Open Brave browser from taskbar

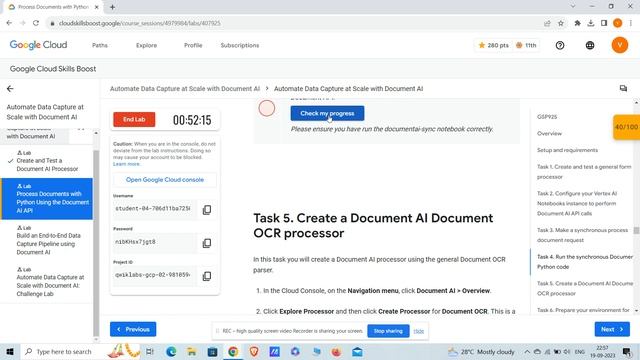click(254, 351)
